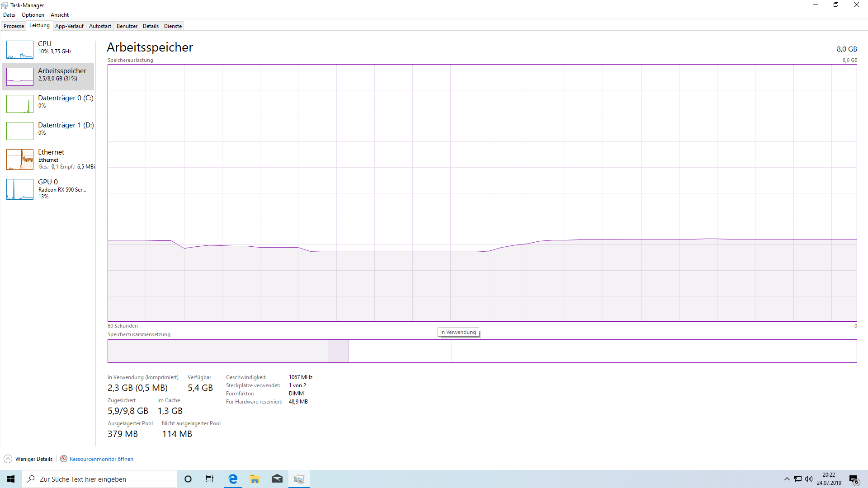Click the volume speaker tray icon
The width and height of the screenshot is (868, 488).
(809, 479)
